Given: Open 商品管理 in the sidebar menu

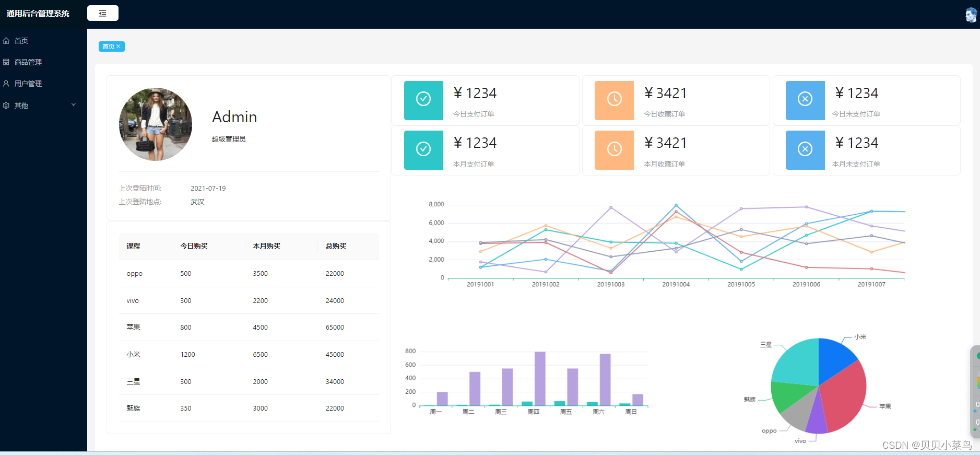Looking at the screenshot, I should [x=43, y=62].
